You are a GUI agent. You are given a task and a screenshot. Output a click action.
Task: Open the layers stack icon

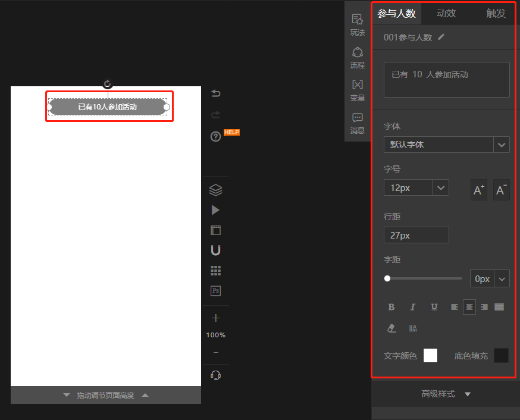click(x=216, y=190)
